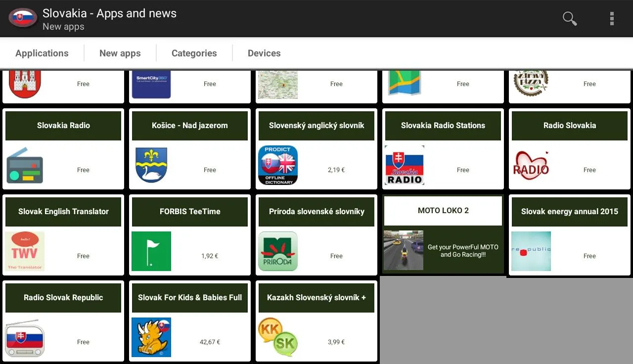Click the 42,67 € price label

(x=210, y=342)
